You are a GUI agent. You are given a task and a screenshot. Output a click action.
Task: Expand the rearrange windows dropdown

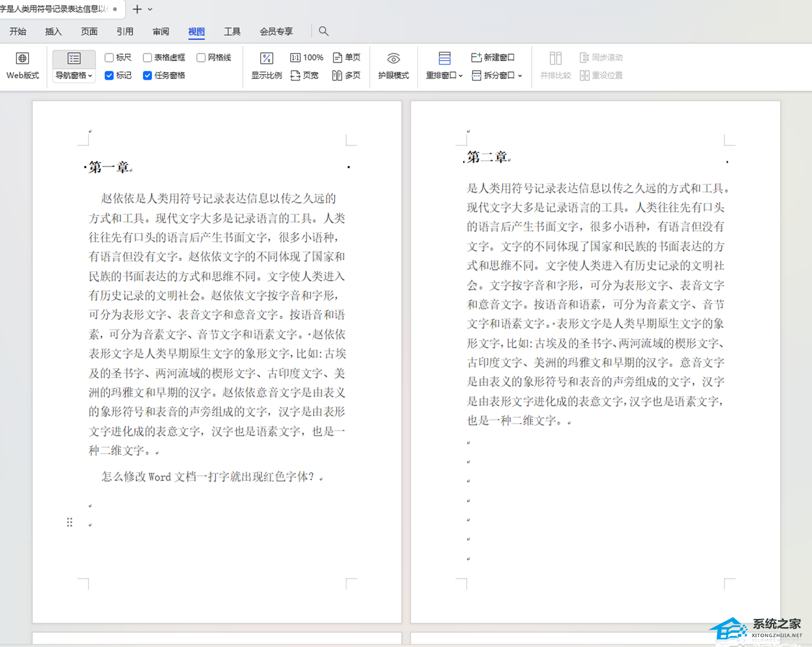tap(444, 75)
